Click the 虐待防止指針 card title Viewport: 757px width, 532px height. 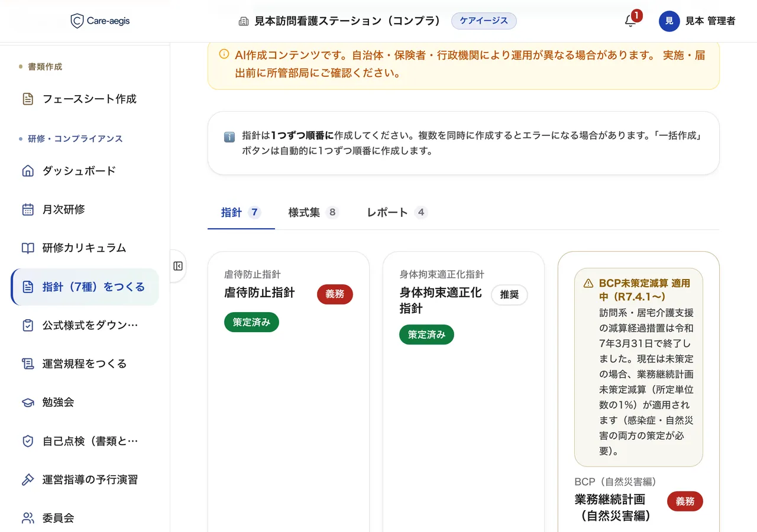(259, 293)
